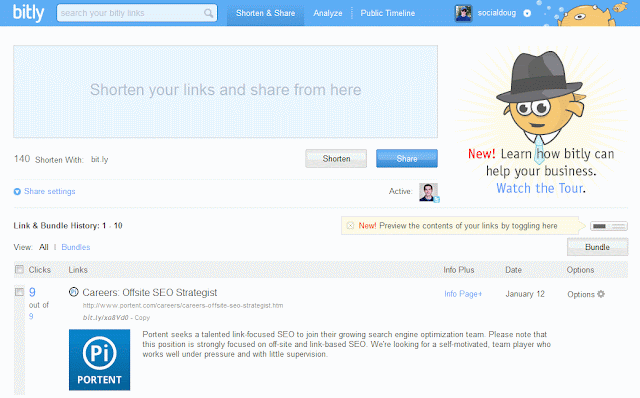Image resolution: width=640 pixels, height=398 pixels.
Task: Click the search magnifier icon
Action: coord(209,13)
